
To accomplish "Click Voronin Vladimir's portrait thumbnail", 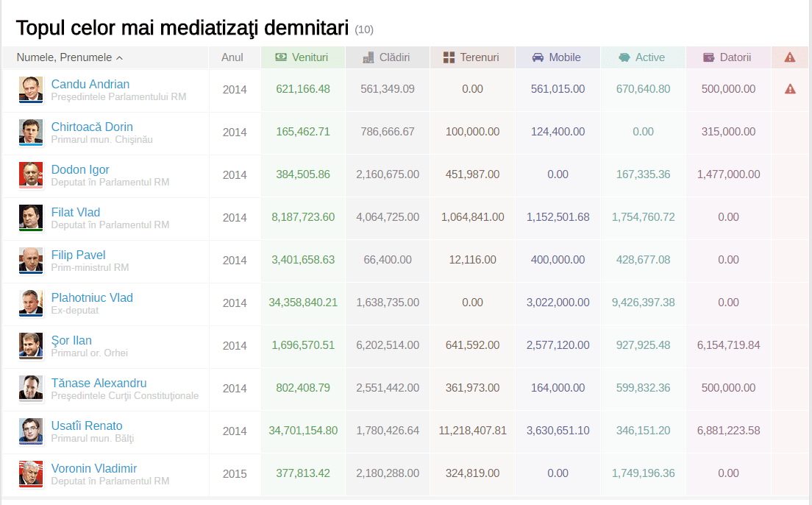I will (31, 473).
